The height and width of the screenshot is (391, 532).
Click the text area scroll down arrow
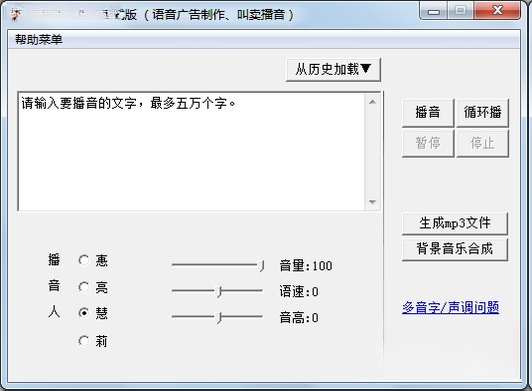click(372, 202)
